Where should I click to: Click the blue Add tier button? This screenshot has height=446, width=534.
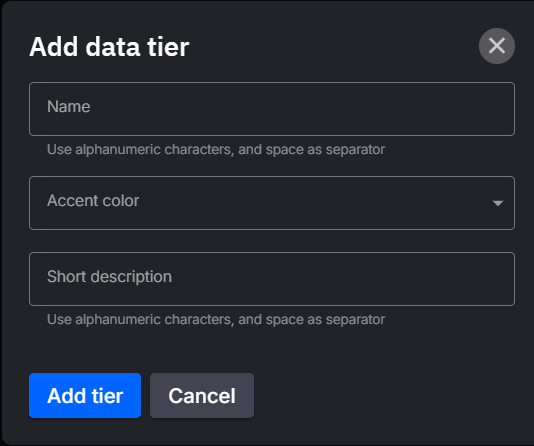(85, 395)
